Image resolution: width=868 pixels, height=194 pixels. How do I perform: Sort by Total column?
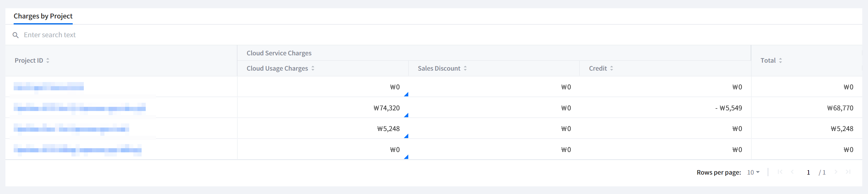[x=780, y=60]
